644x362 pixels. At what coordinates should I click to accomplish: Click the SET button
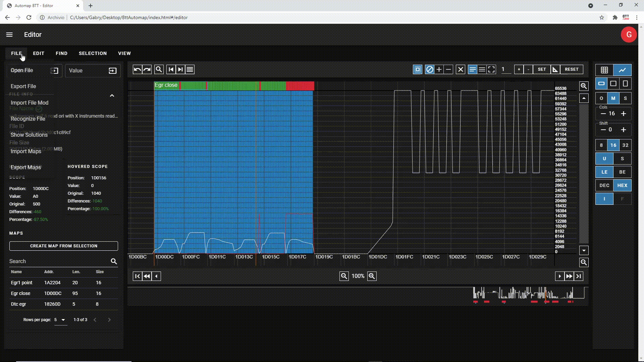tap(542, 69)
